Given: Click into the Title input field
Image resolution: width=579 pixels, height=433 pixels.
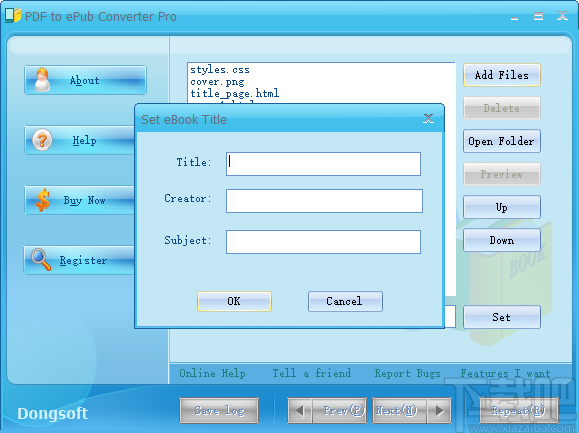Looking at the screenshot, I should 323,164.
